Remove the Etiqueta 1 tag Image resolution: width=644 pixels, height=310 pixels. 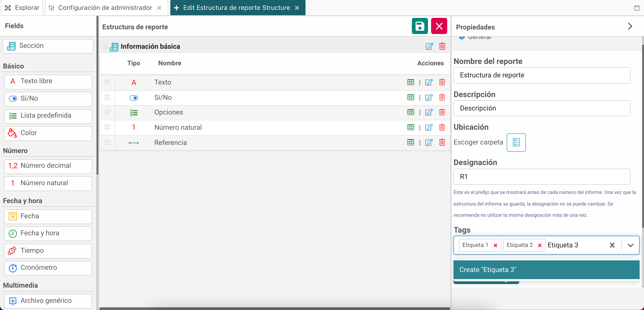[495, 246]
